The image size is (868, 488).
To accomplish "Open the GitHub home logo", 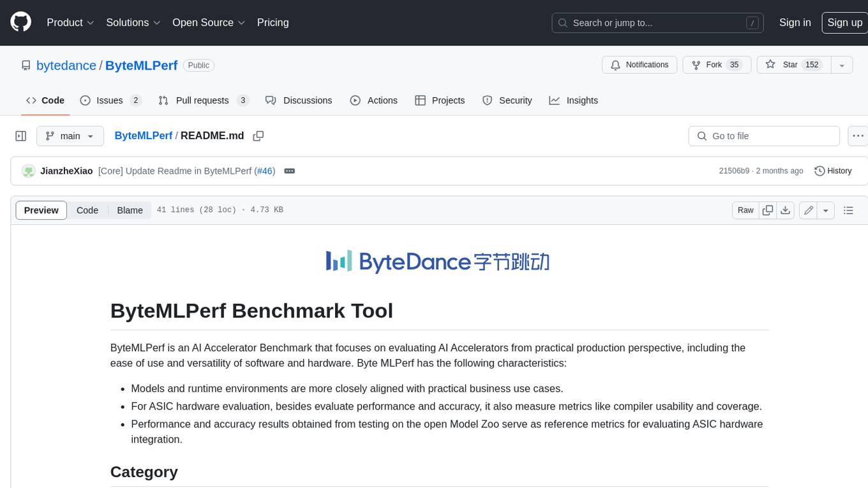I will coord(20,22).
